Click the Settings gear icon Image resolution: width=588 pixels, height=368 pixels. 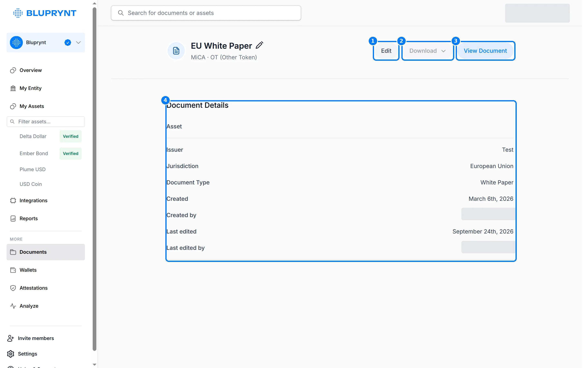coord(11,354)
